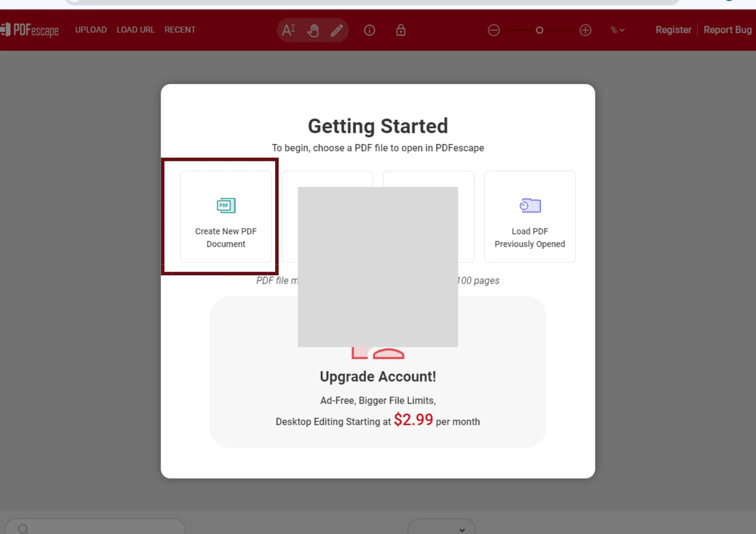Click the zoom out minus icon
The width and height of the screenshot is (756, 534).
pyautogui.click(x=494, y=30)
